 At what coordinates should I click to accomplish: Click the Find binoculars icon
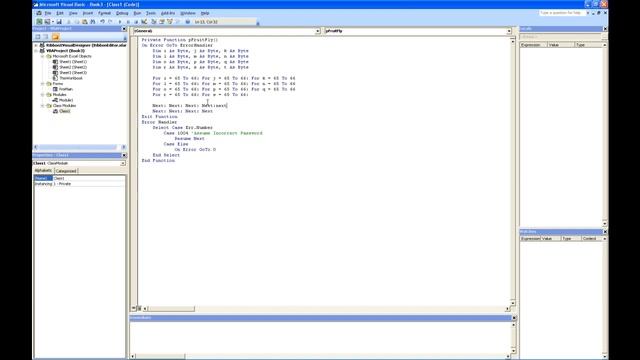pyautogui.click(x=93, y=22)
